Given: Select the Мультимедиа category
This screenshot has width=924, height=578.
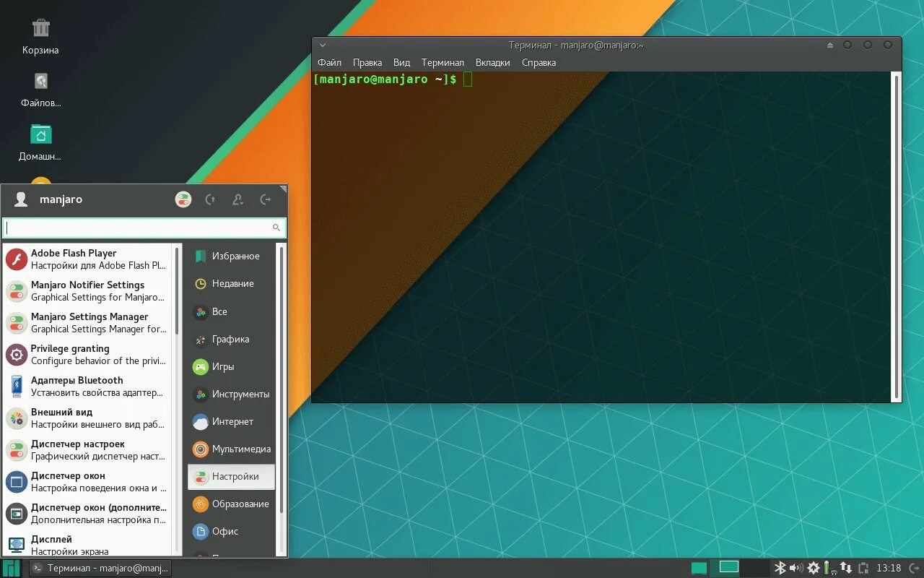Looking at the screenshot, I should pos(231,449).
